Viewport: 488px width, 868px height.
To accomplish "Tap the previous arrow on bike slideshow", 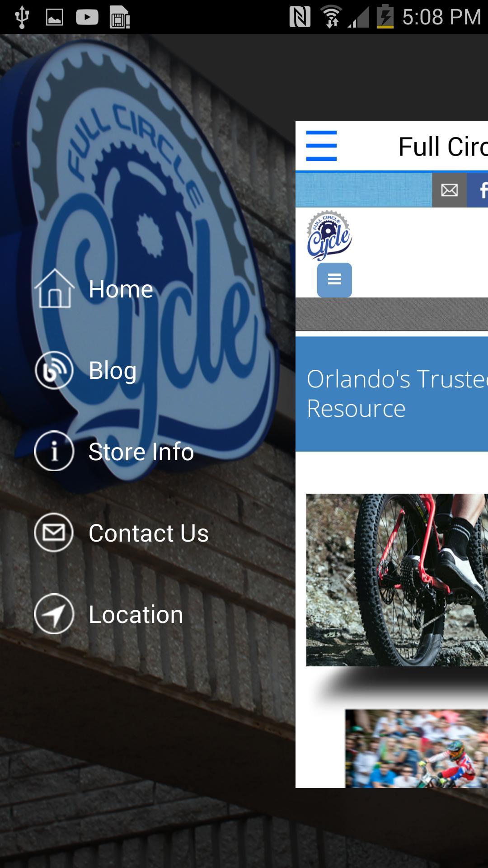I will [x=350, y=580].
